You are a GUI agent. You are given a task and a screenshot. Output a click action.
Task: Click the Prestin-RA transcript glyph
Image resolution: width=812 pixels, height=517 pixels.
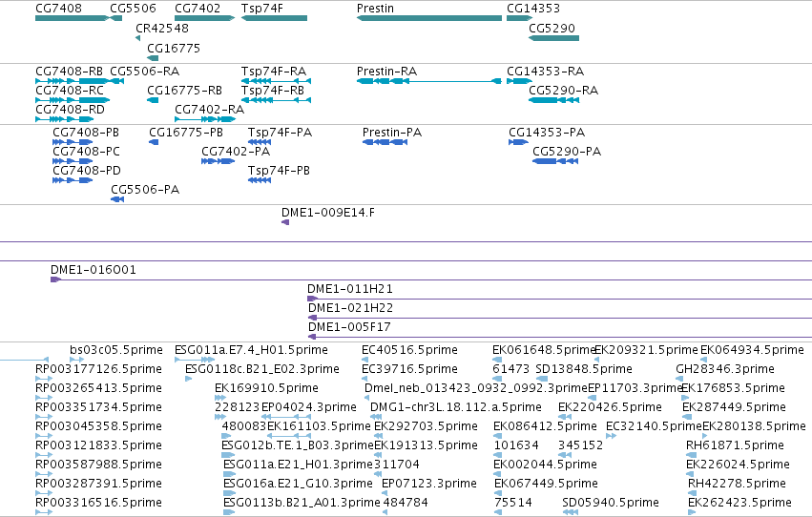(429, 81)
